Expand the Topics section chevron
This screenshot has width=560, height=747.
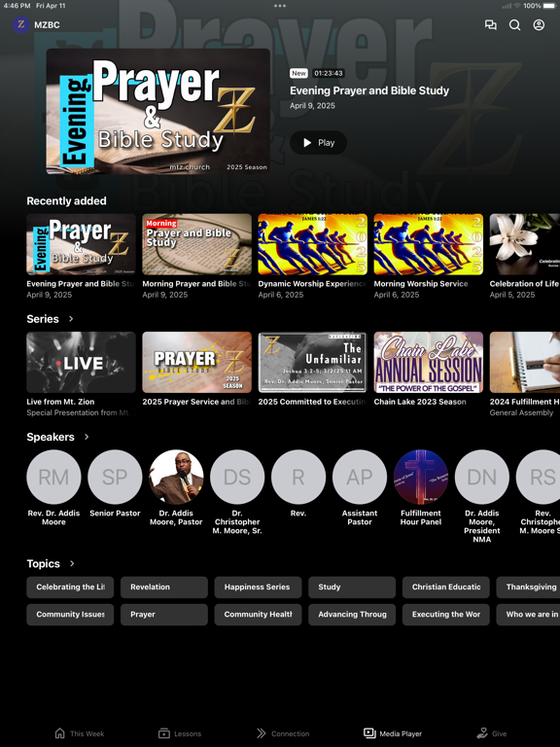click(72, 563)
